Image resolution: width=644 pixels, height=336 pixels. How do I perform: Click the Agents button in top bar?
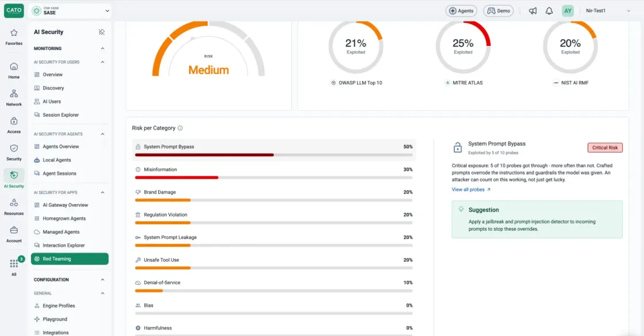461,11
